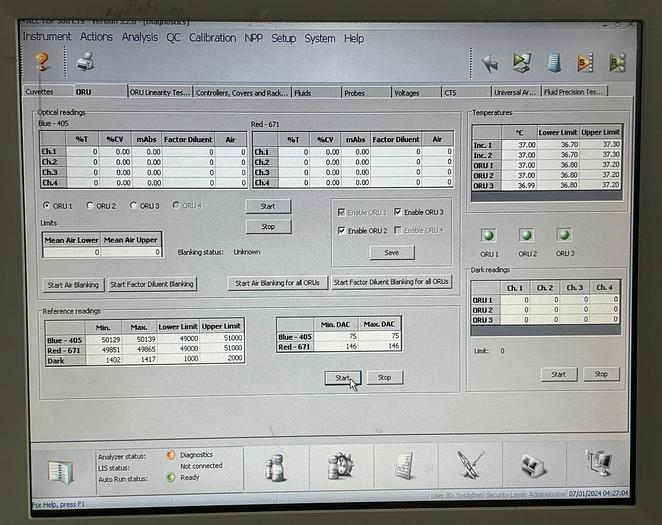This screenshot has height=525, width=662.
Task: Open the analyzer instrument icon in the bottom bar
Action: tap(533, 465)
